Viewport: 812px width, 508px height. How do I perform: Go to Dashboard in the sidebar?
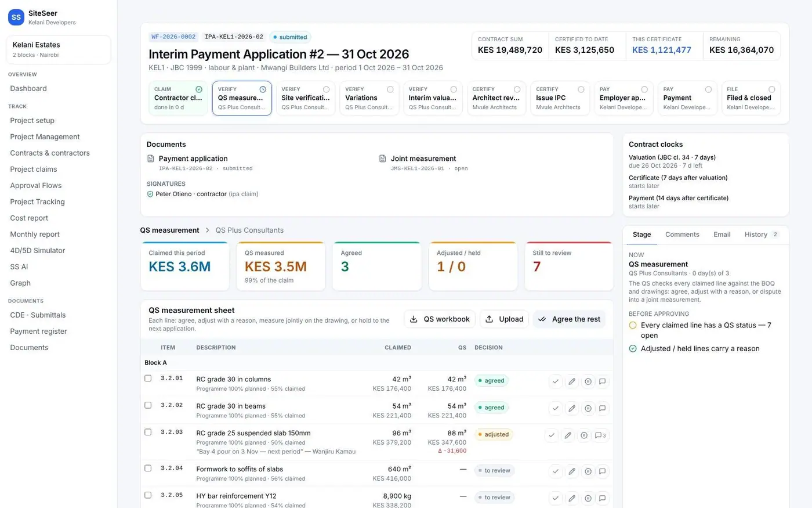[x=28, y=88]
